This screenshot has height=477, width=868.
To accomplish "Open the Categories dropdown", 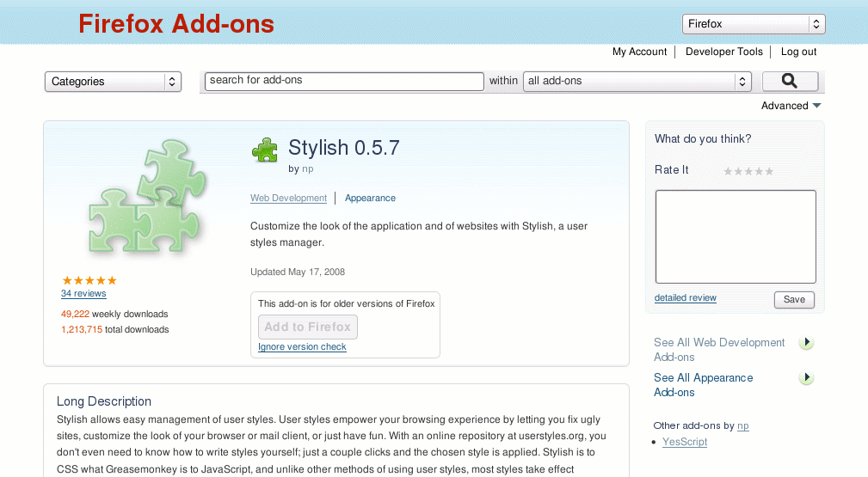I will coord(113,82).
